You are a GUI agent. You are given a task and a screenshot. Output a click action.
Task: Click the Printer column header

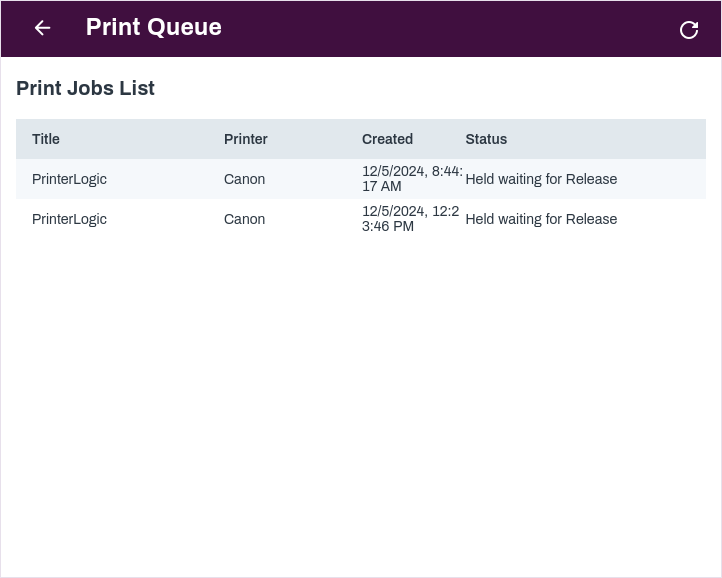pos(245,139)
